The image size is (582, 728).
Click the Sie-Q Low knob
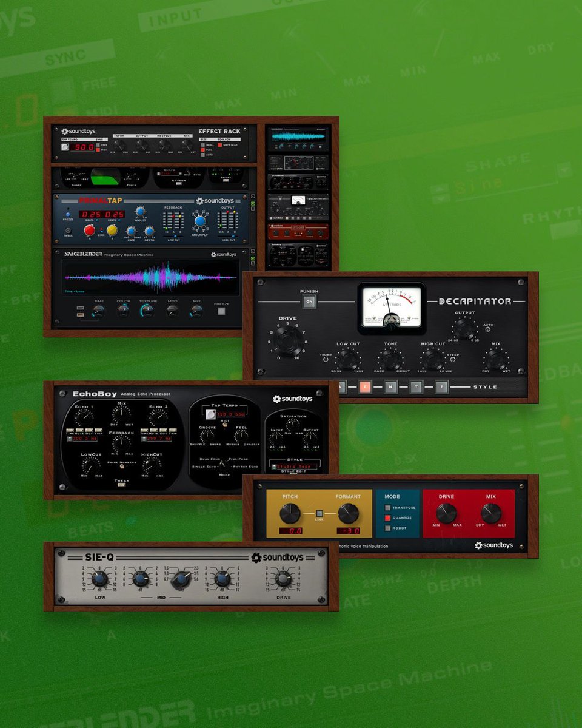(x=99, y=578)
